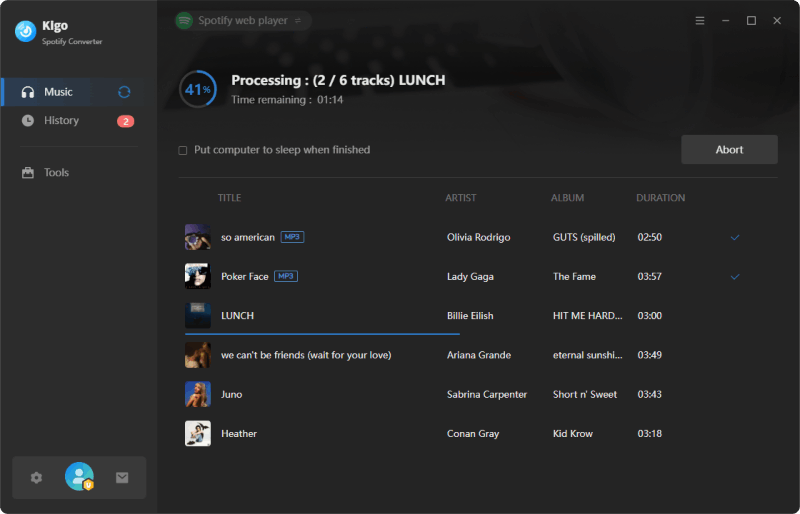Image resolution: width=800 pixels, height=514 pixels.
Task: Click artist Lady Gaga
Action: 470,277
